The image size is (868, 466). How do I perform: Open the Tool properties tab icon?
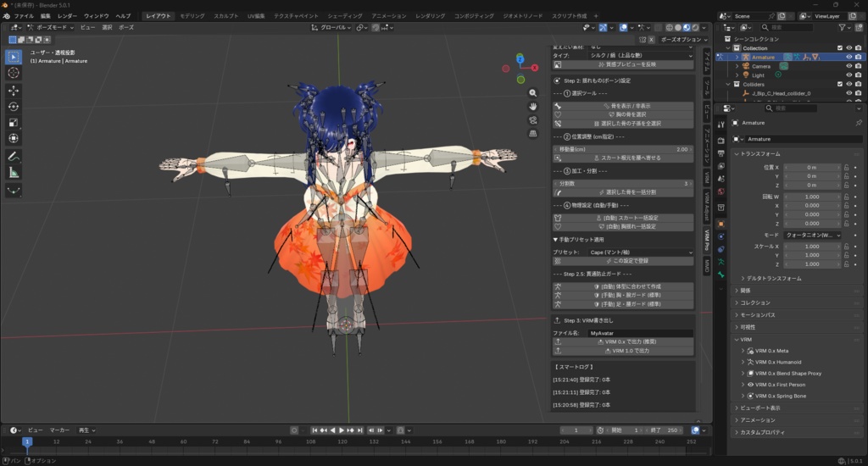pyautogui.click(x=721, y=125)
